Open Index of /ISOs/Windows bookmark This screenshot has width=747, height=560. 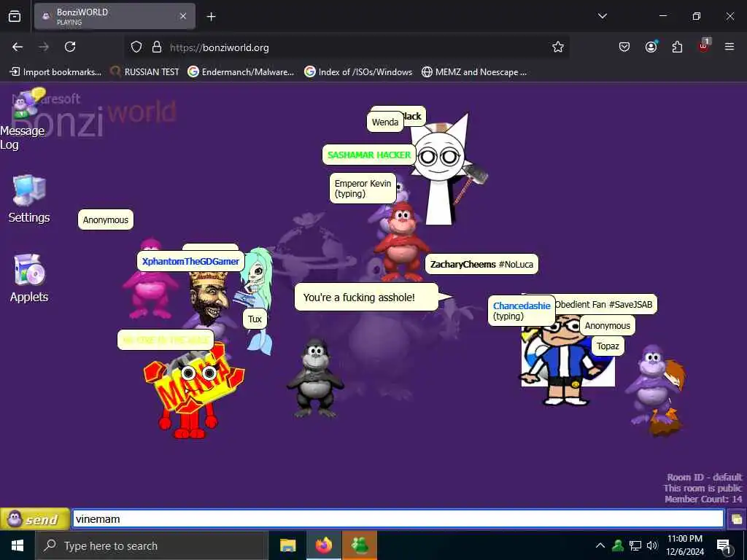coord(359,72)
